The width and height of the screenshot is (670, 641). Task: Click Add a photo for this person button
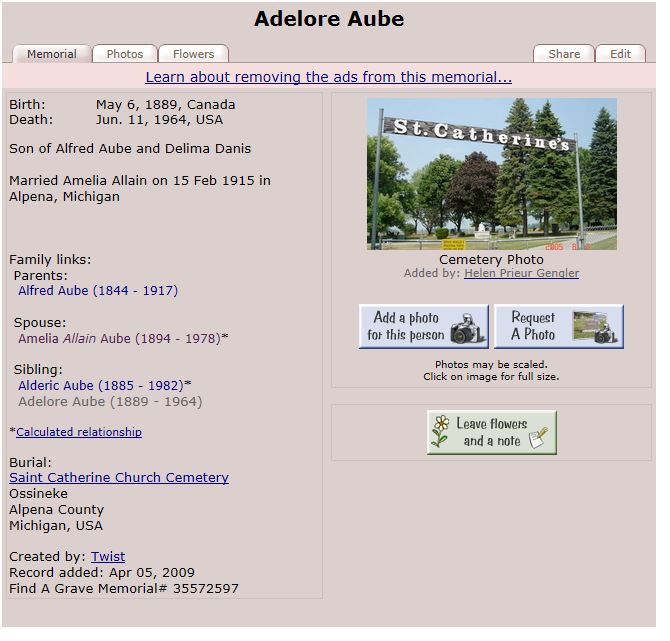pyautogui.click(x=424, y=326)
